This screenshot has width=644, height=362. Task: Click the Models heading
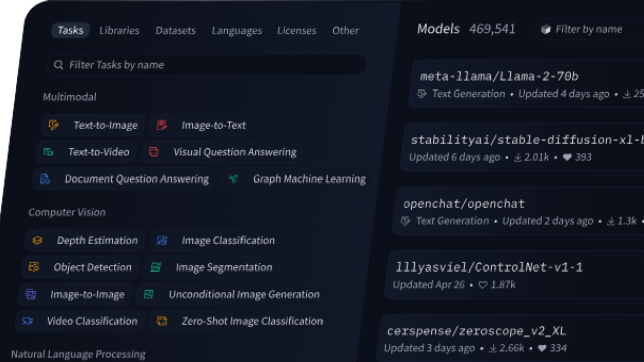point(438,29)
